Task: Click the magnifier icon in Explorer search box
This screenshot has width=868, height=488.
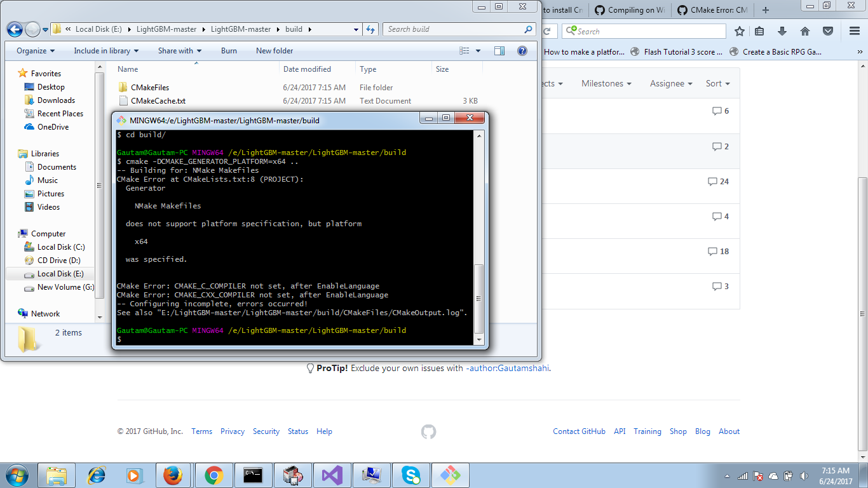Action: 528,29
